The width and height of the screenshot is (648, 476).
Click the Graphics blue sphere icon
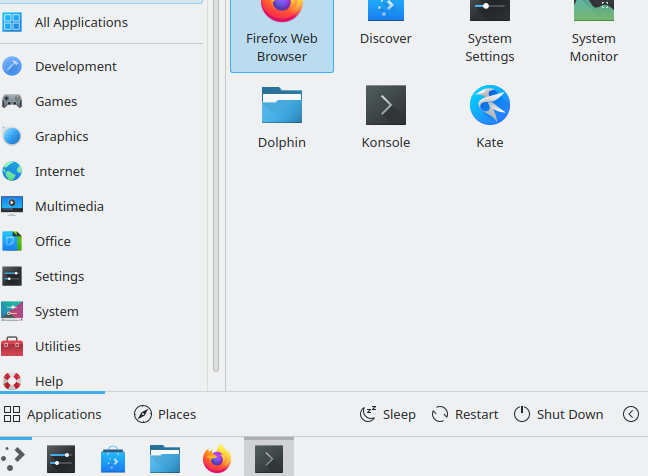12,136
